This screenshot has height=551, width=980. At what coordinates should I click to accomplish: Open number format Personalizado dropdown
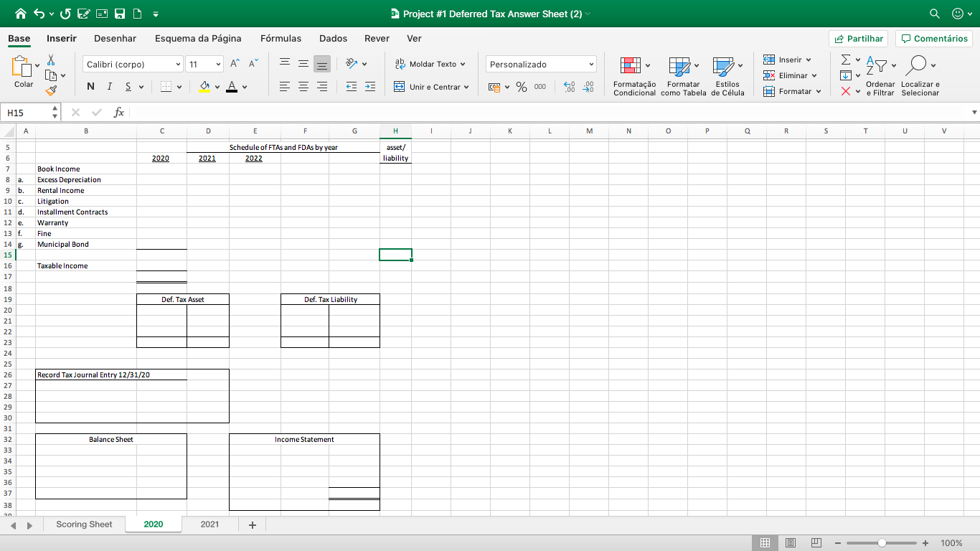point(592,65)
